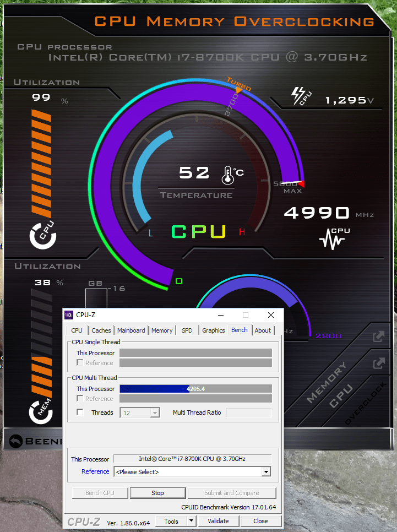Click the orange CPU utilization bar meter
Screen dimensions: 397x532
point(41,163)
